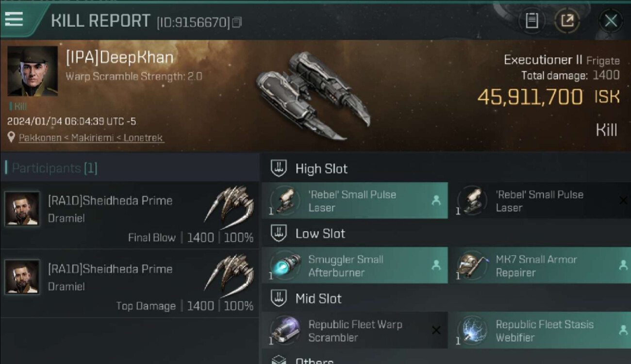Select the Republic Fleet Warp Scrambler
The height and width of the screenshot is (364, 631).
[354, 331]
